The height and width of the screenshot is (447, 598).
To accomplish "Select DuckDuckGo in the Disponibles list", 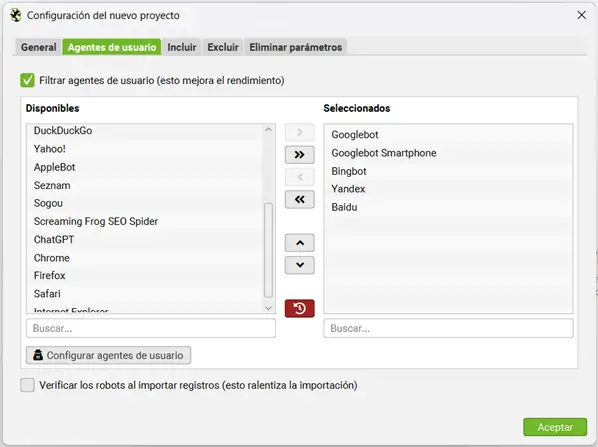I will (x=145, y=130).
